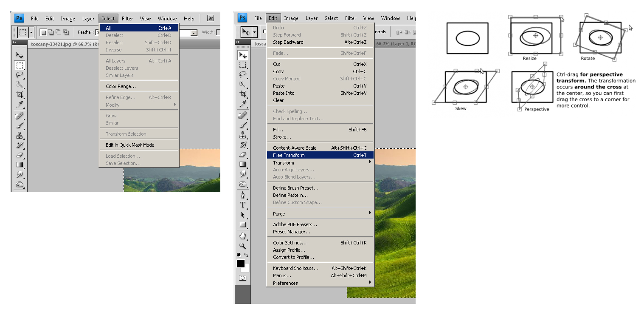Select the Pen tool in the toolbar
This screenshot has width=644, height=315.
pyautogui.click(x=243, y=195)
